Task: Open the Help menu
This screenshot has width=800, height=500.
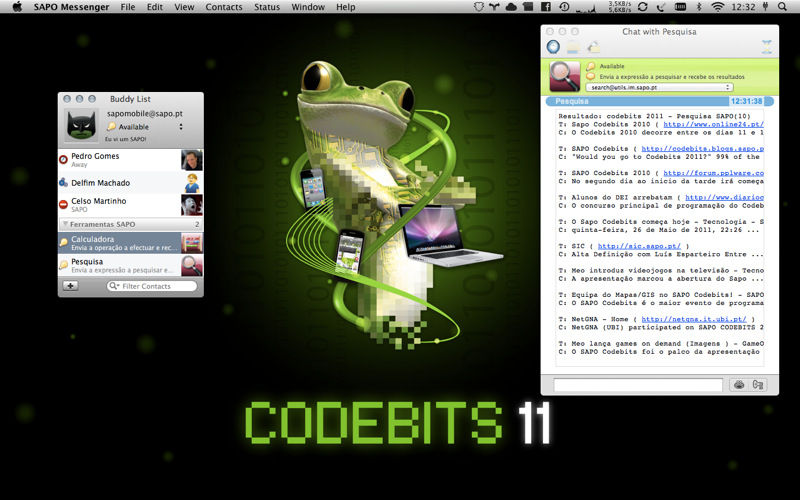Action: click(345, 7)
